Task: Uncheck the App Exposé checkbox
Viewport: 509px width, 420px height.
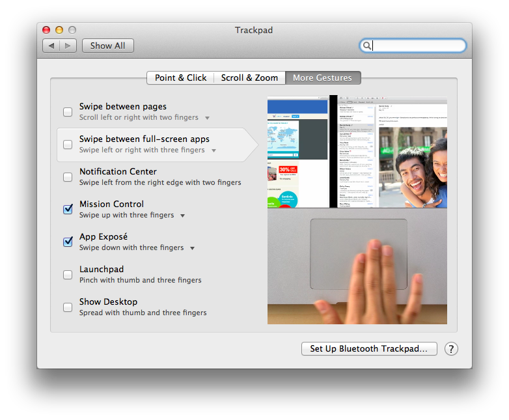Action: point(68,242)
